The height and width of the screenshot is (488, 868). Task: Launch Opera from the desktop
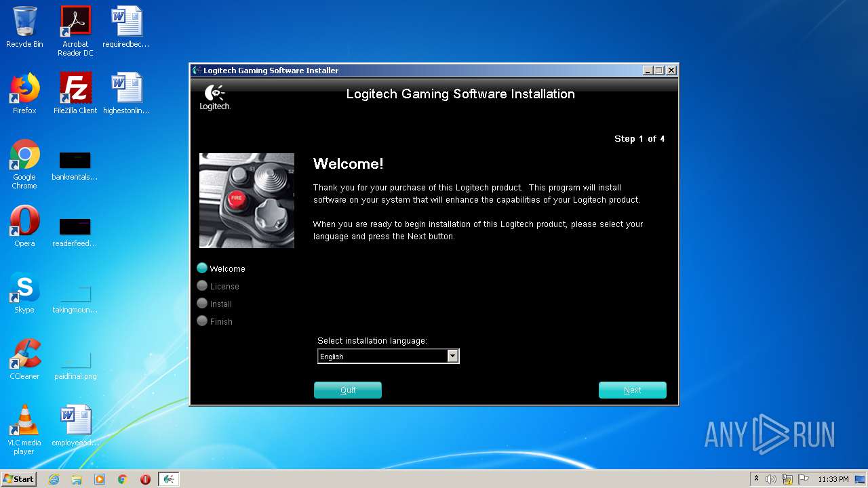[x=24, y=226]
